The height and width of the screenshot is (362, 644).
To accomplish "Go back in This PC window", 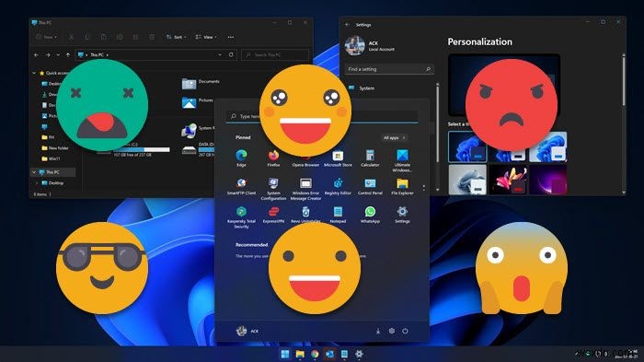I will tap(37, 54).
